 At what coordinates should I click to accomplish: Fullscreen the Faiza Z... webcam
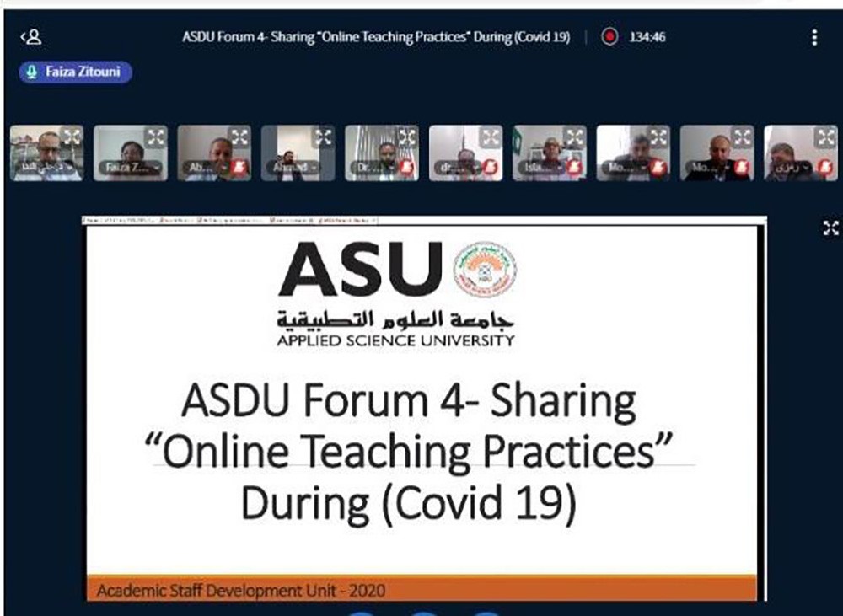click(x=156, y=137)
